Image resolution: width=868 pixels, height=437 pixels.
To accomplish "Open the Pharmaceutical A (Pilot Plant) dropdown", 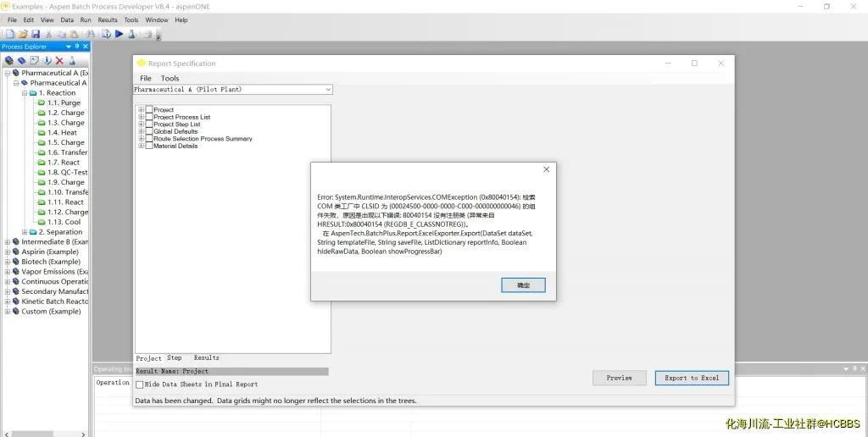I will tap(328, 89).
